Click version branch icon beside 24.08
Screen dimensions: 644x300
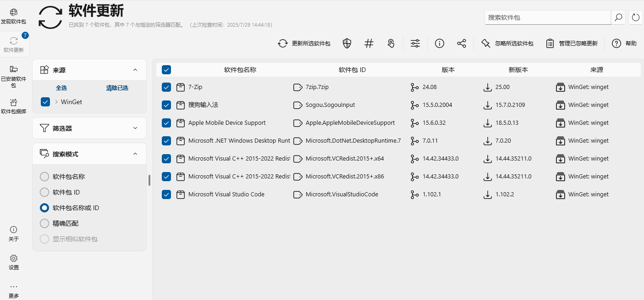415,87
